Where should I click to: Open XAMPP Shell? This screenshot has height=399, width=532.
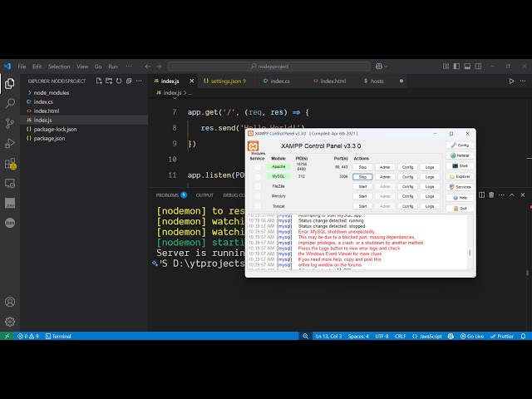460,166
